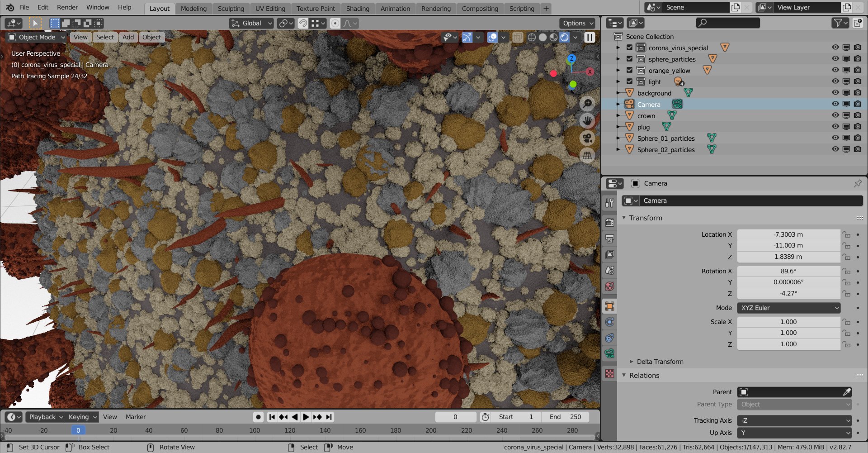Play the animation forward

click(306, 417)
